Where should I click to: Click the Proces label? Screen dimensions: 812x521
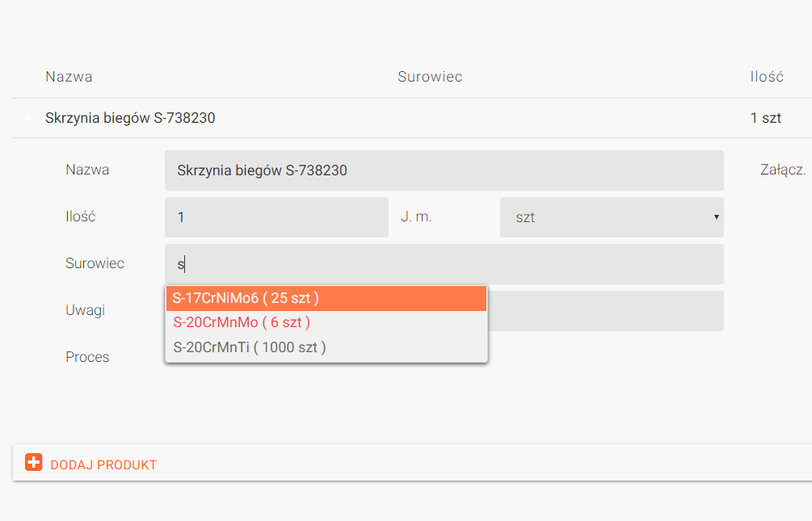(x=87, y=357)
